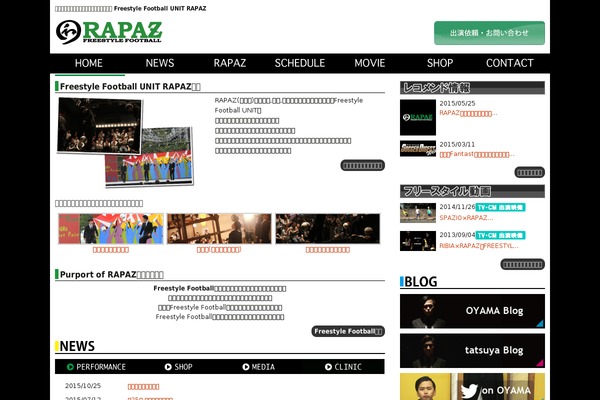Open the Twitter on OYAMA banner
600x400 pixels.
click(472, 387)
